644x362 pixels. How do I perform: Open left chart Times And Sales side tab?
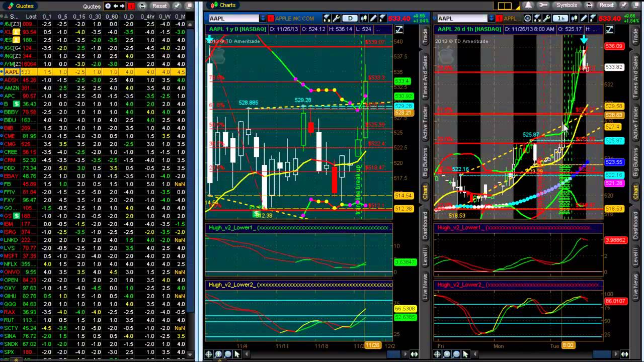pyautogui.click(x=425, y=76)
